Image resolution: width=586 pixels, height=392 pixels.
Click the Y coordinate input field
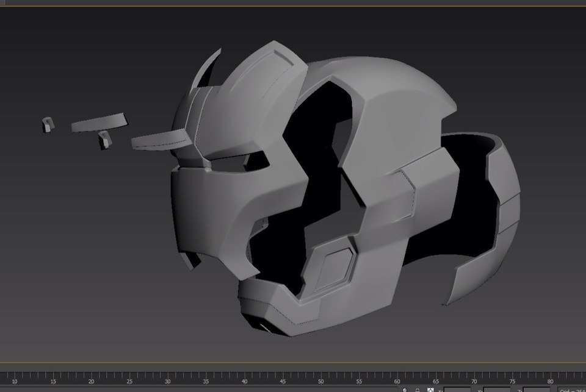point(497,390)
